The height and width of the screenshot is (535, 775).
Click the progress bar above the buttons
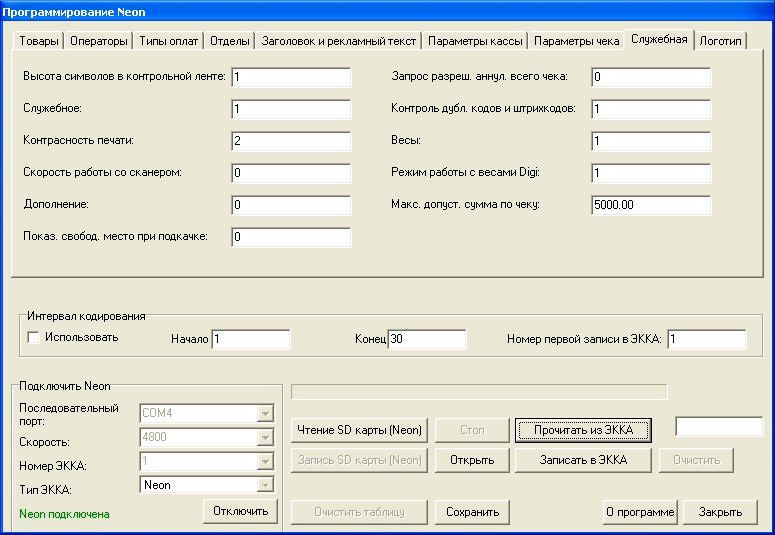click(479, 392)
